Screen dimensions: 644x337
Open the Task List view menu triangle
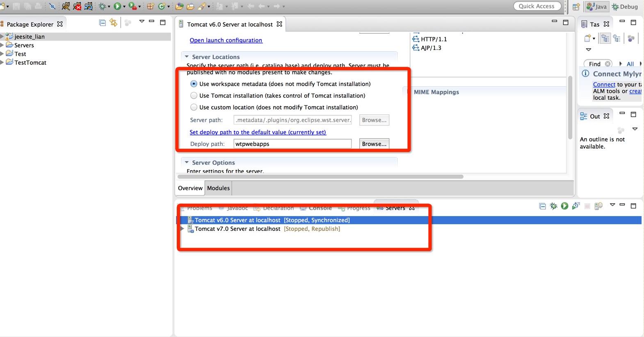(x=589, y=50)
